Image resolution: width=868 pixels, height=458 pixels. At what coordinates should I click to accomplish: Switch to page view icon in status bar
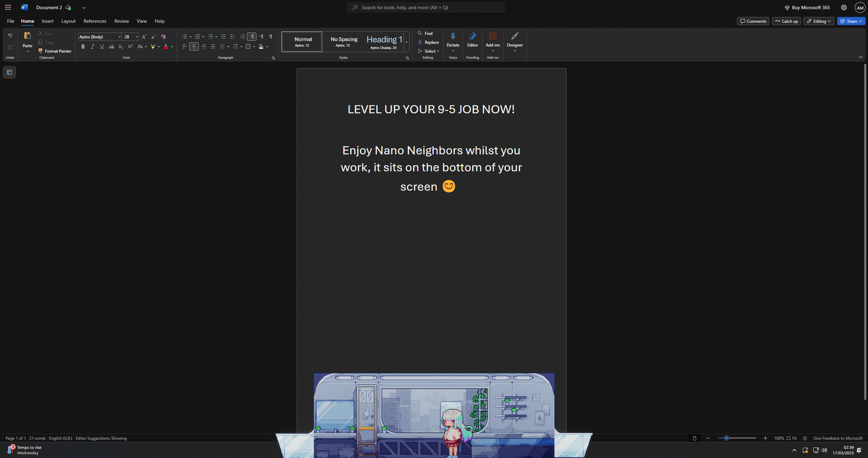(694, 438)
